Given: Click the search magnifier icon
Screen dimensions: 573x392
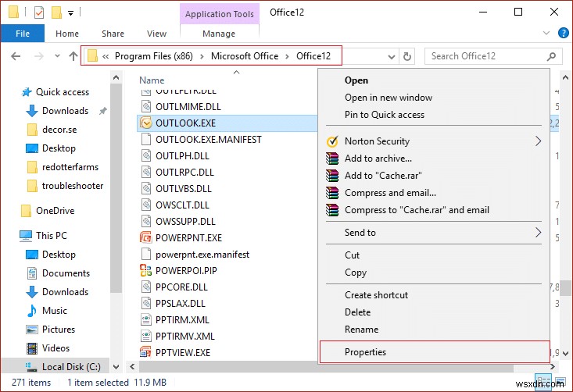Looking at the screenshot, I should pyautogui.click(x=551, y=56).
